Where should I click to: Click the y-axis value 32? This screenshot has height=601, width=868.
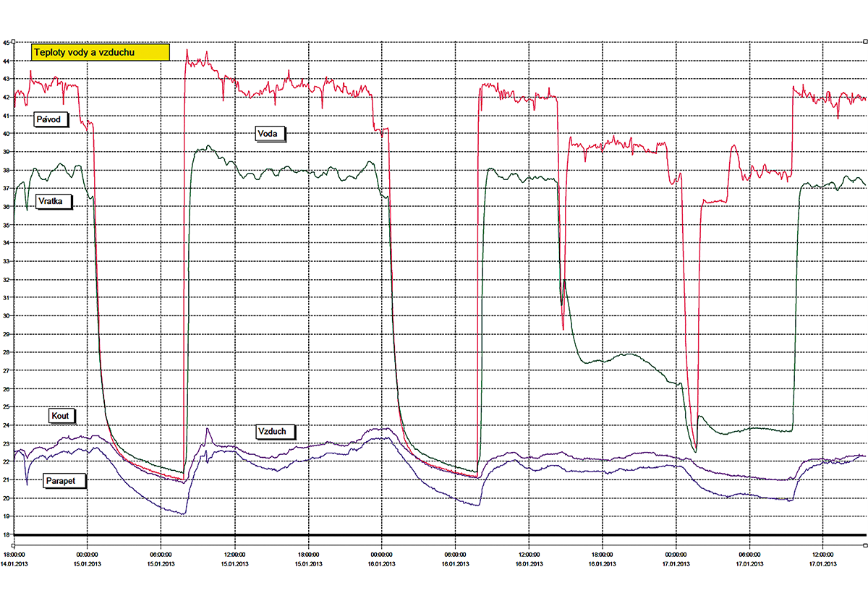6,280
